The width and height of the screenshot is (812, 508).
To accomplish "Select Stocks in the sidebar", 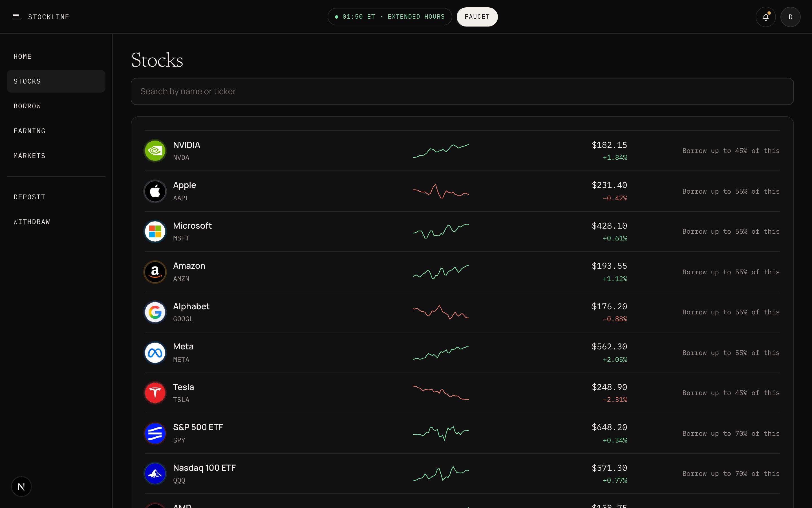I will pos(56,81).
